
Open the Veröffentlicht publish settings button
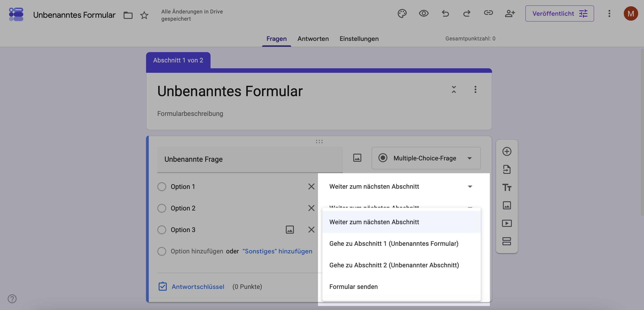[x=560, y=13]
